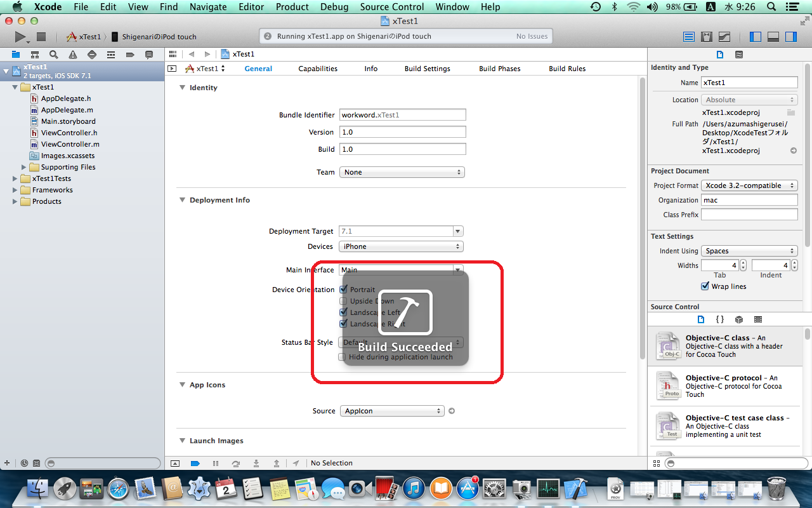Toggle the Debug area panel button

(x=773, y=37)
